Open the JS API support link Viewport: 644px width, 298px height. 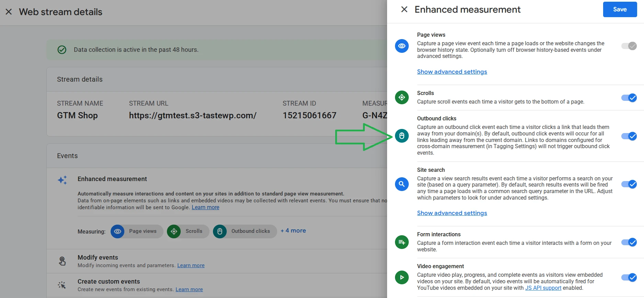543,288
